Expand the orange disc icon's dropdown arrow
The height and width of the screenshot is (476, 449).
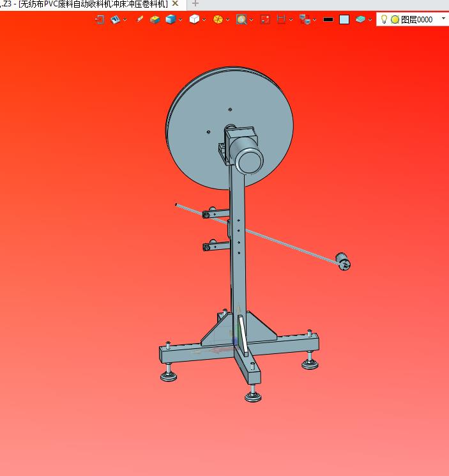click(x=228, y=20)
